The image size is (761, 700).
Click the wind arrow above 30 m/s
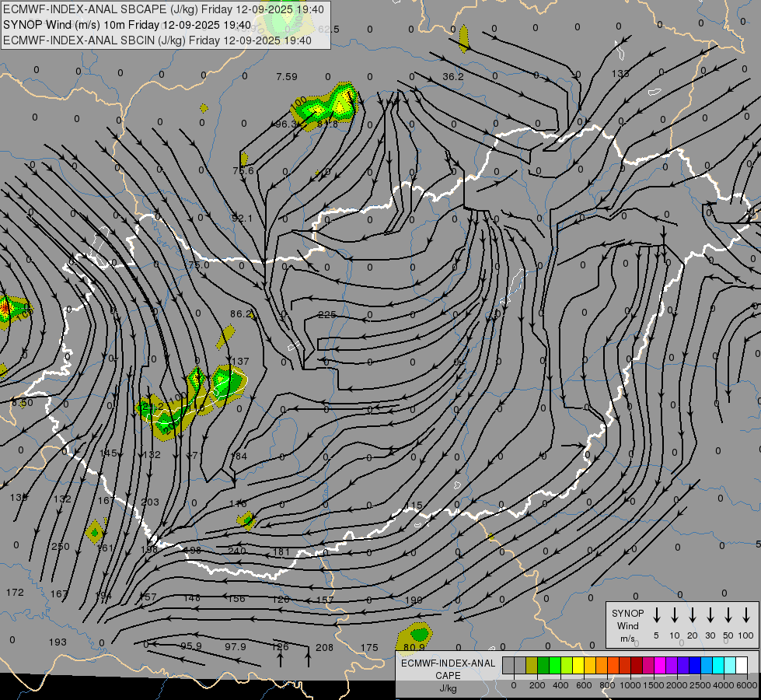[x=710, y=615]
